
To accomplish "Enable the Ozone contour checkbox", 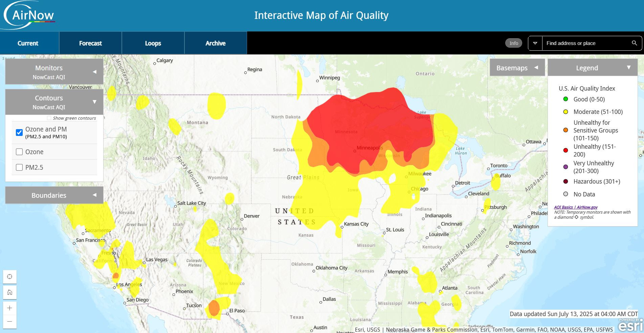I will 19,152.
